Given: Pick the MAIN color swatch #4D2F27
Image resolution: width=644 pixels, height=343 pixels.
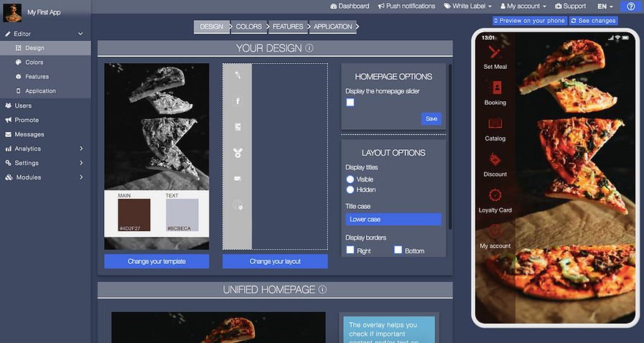Looking at the screenshot, I should (134, 215).
